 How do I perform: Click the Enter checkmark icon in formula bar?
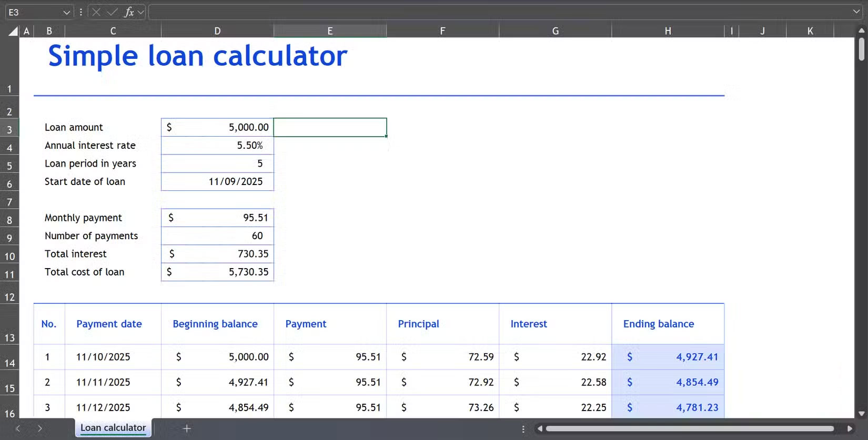(x=112, y=12)
